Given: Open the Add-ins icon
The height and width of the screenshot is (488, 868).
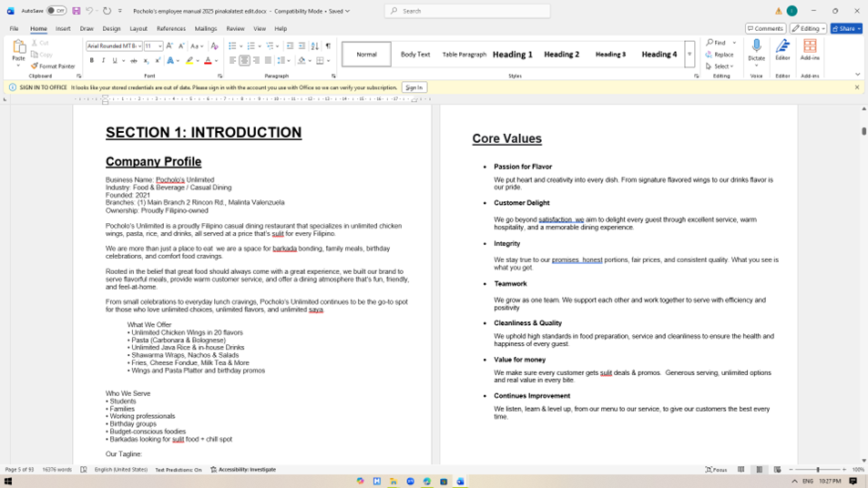Looking at the screenshot, I should coord(810,47).
